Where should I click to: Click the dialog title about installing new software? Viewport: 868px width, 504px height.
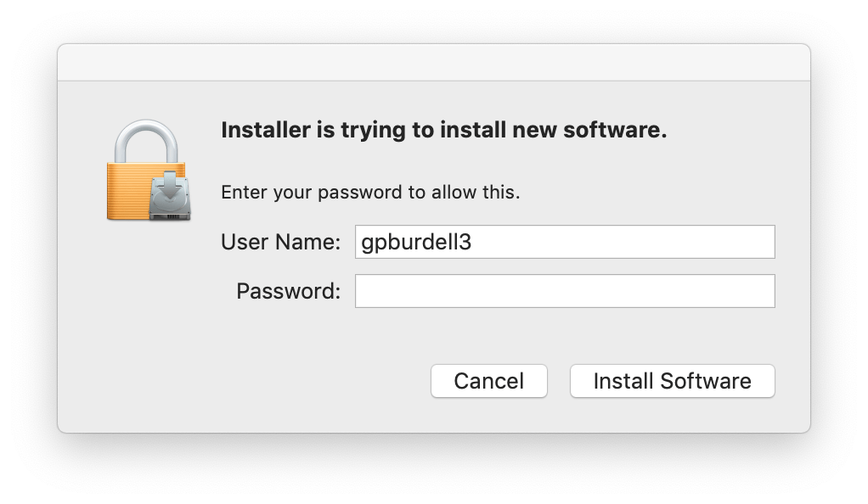[445, 130]
